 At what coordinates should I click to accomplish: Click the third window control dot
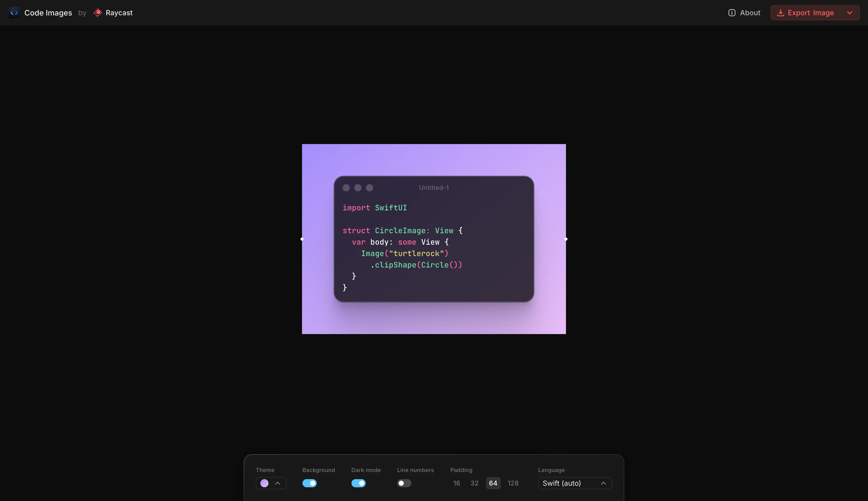[370, 187]
